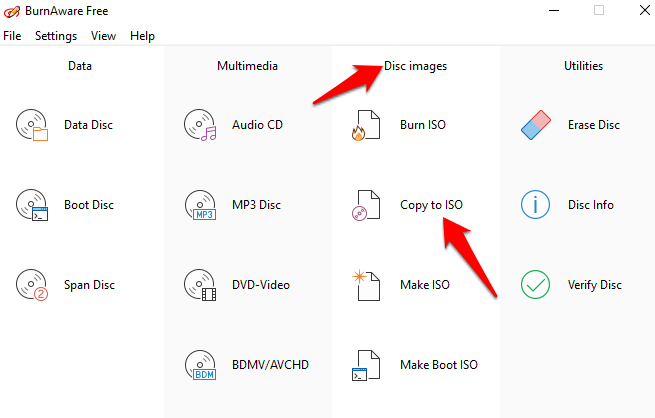The height and width of the screenshot is (418, 655).
Task: Click the Erase Disc eraser icon
Action: [536, 125]
